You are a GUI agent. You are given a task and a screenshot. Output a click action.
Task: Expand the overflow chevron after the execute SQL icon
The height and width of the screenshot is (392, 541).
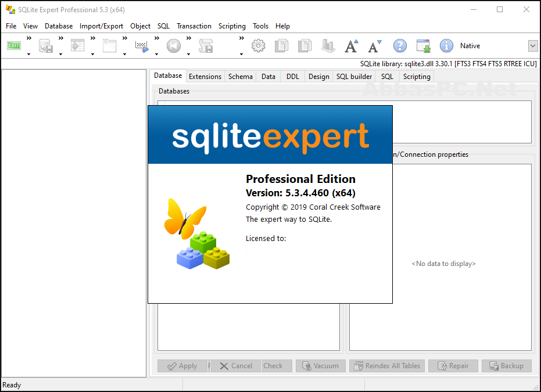[157, 38]
